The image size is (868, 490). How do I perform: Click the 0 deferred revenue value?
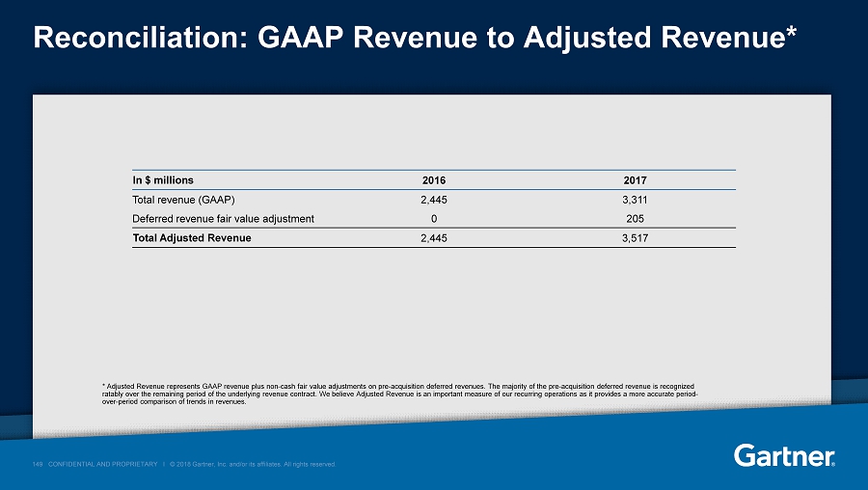coord(434,218)
